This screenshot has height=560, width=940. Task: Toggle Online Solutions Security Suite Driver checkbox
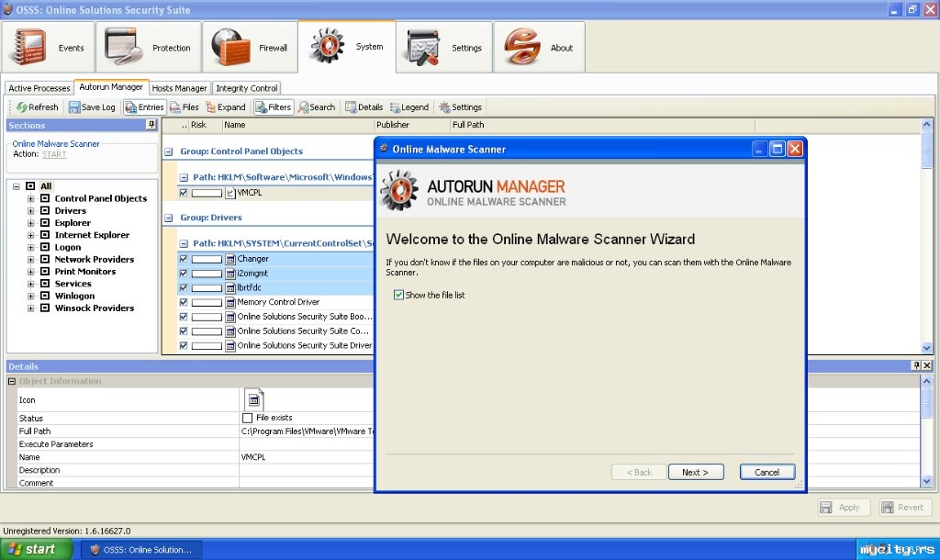tap(184, 345)
